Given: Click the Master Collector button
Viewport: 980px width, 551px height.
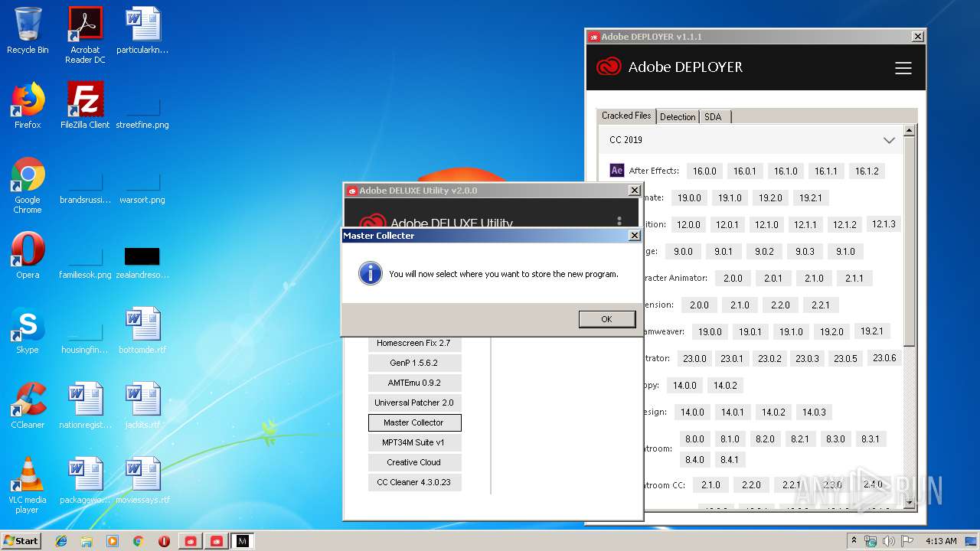Looking at the screenshot, I should pos(414,422).
